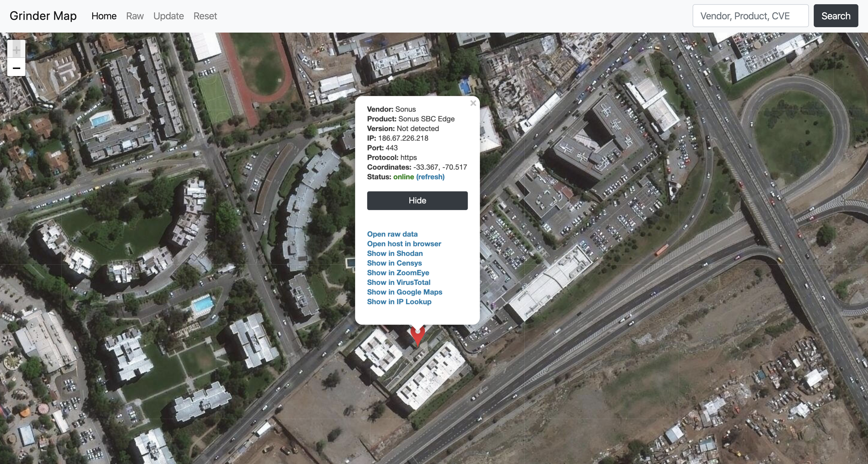Screen dimensions: 868x464
Task: Select the Reset menu item
Action: point(205,15)
